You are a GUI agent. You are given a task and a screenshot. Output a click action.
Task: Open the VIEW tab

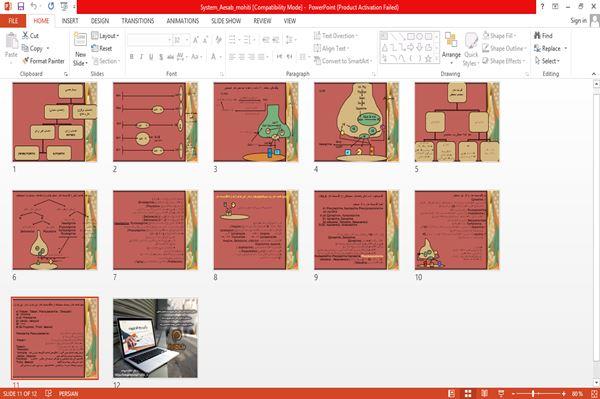click(290, 21)
